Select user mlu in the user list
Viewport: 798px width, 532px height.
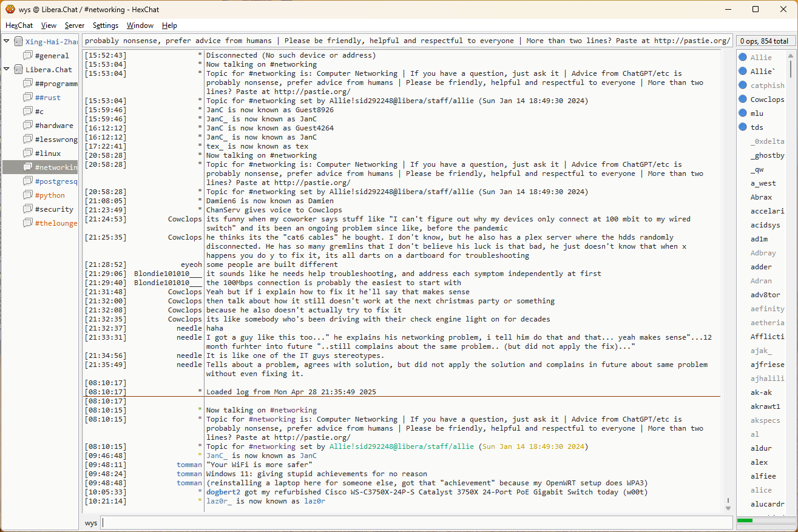click(x=757, y=113)
